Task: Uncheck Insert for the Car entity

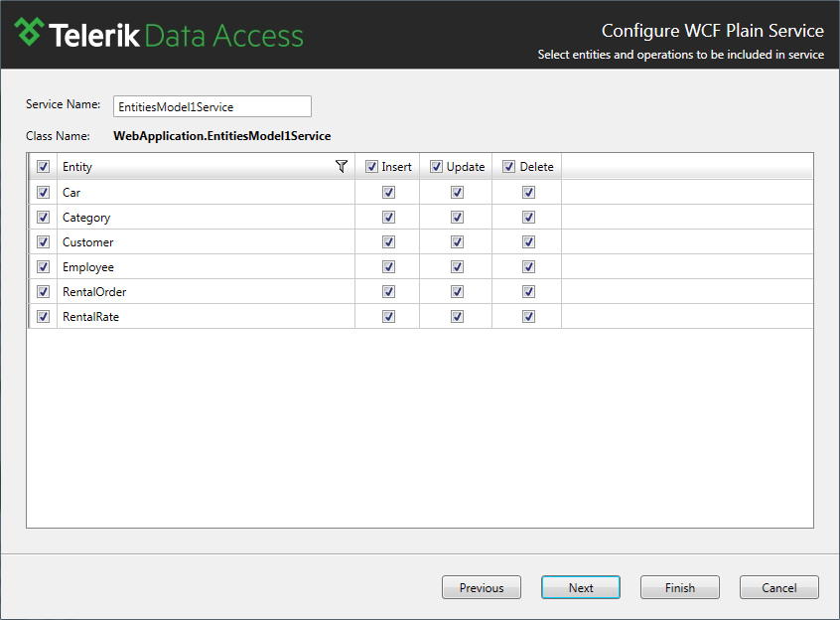Action: click(x=389, y=193)
